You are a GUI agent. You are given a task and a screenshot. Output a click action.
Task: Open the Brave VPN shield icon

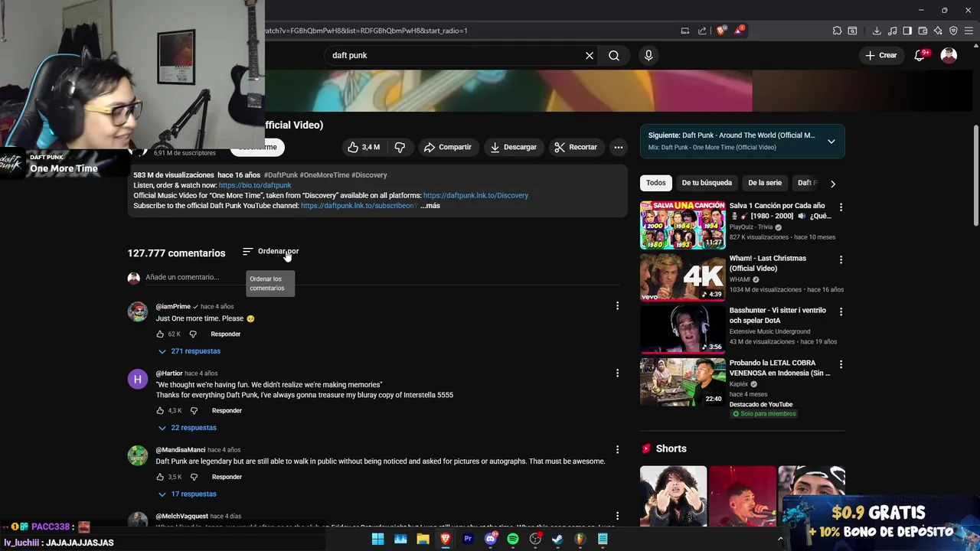click(x=953, y=31)
